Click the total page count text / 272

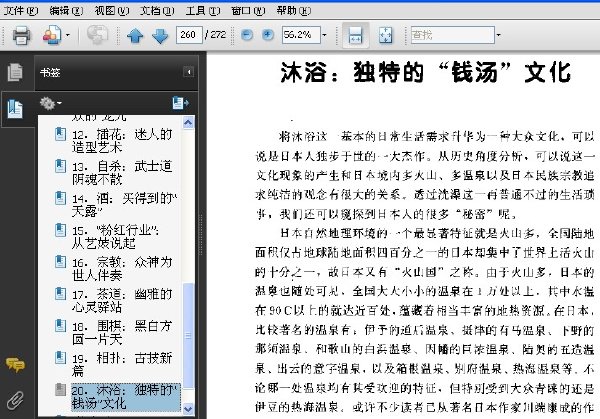tap(216, 35)
